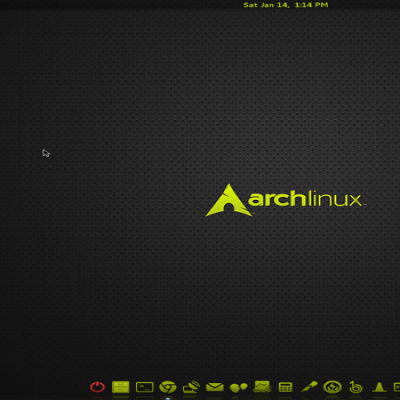Open the pen editor icon
The height and width of the screenshot is (400, 400).
click(x=309, y=387)
